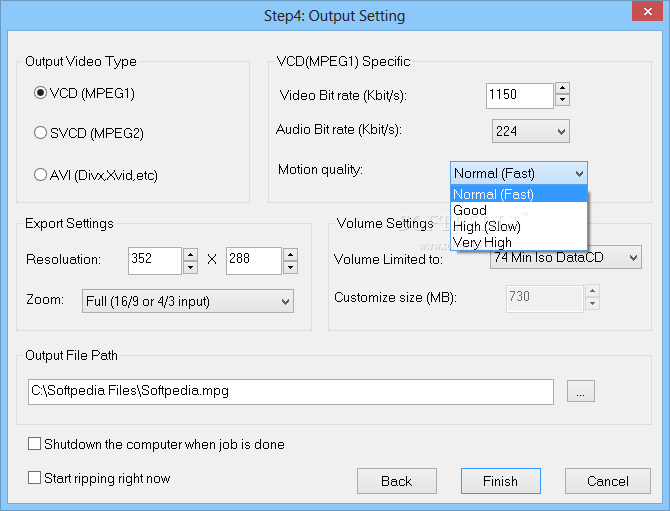Click the resolution width field 352
670x511 pixels.
coord(155,261)
